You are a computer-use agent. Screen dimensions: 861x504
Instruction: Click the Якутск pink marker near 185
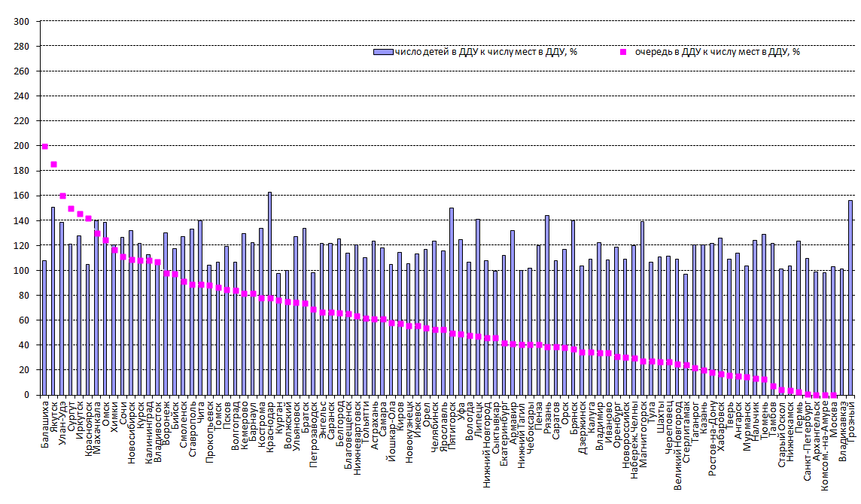pyautogui.click(x=53, y=164)
